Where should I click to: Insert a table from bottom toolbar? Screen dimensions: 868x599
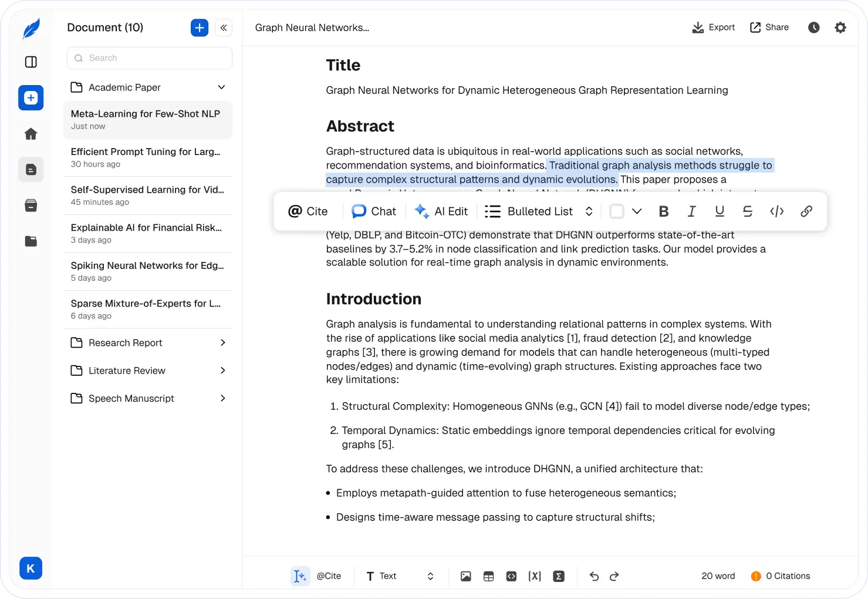point(488,576)
